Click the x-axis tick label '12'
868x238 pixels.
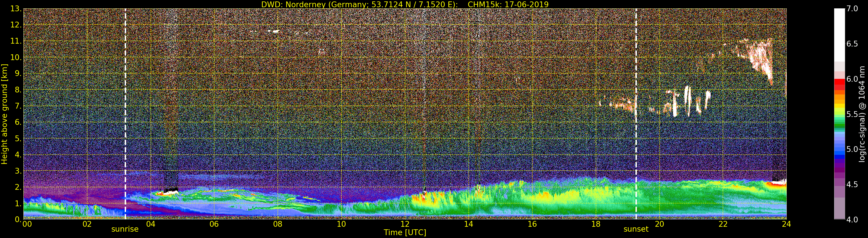pyautogui.click(x=405, y=224)
